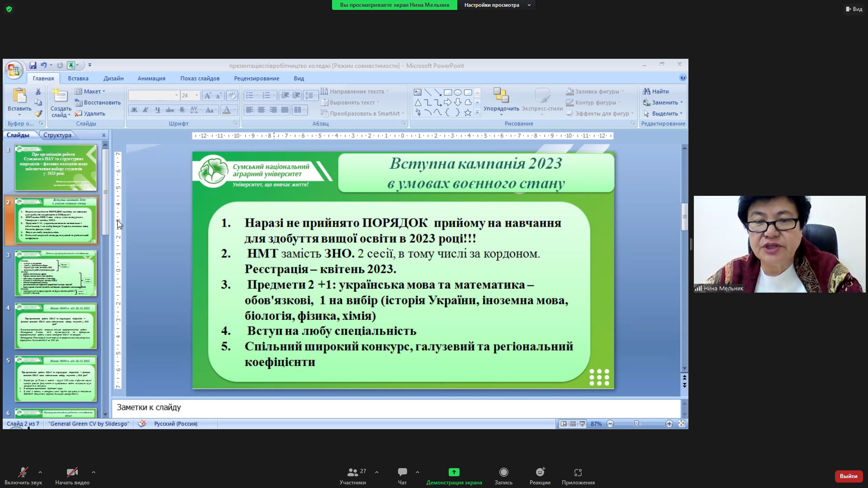
Task: Open the Дизайн ribbon tab
Action: tap(114, 78)
